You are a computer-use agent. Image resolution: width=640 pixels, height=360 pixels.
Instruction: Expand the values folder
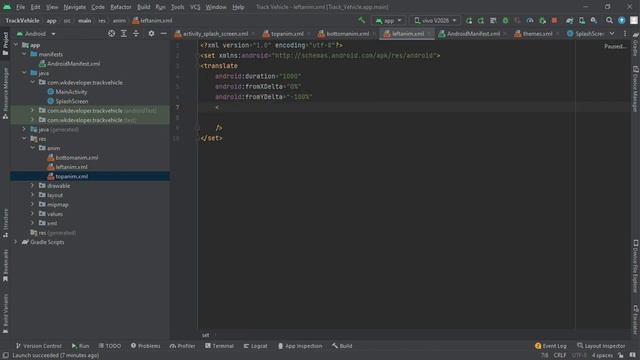[x=32, y=213]
